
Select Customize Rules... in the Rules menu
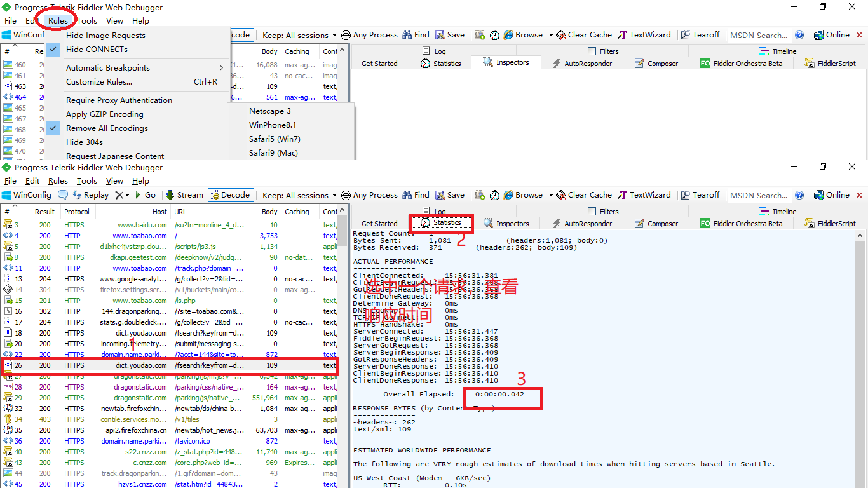point(137,81)
